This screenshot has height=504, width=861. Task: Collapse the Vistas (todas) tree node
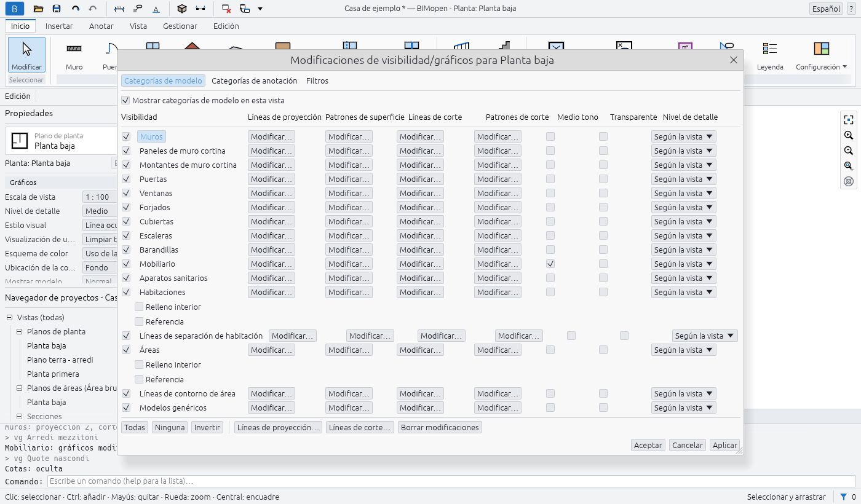tap(10, 318)
